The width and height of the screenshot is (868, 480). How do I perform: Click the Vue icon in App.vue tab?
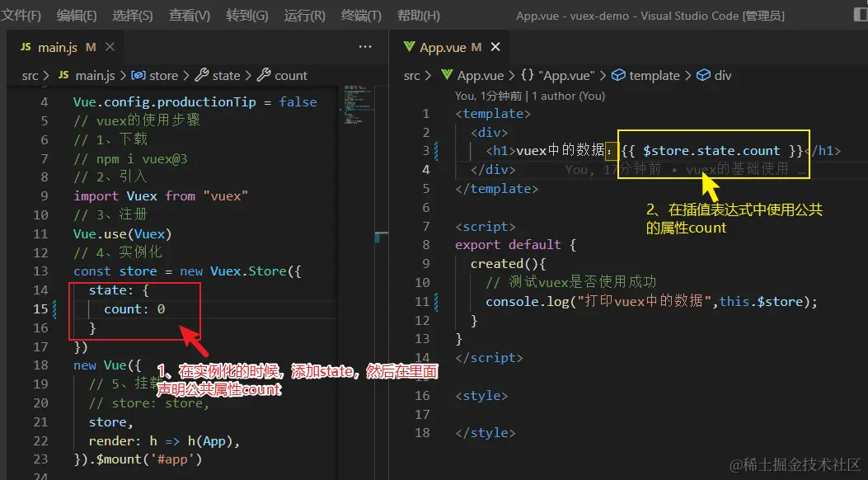pos(409,47)
